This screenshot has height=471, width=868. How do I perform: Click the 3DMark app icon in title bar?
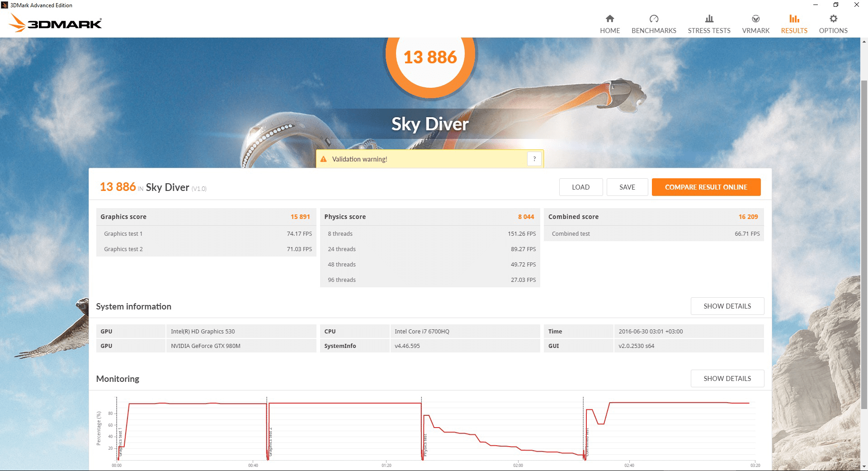(5, 5)
